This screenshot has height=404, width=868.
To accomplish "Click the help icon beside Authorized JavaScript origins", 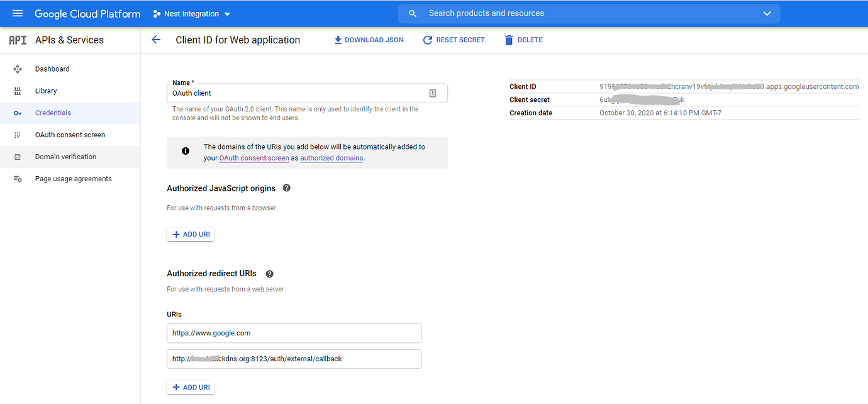I will 286,188.
